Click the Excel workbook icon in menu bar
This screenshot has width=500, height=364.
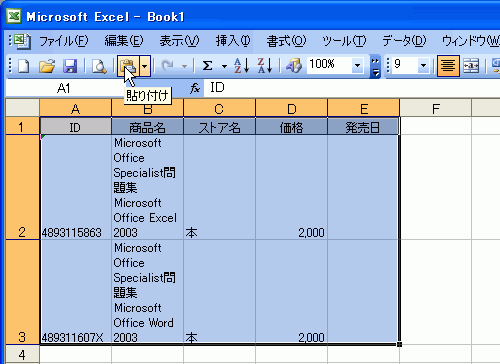22,41
